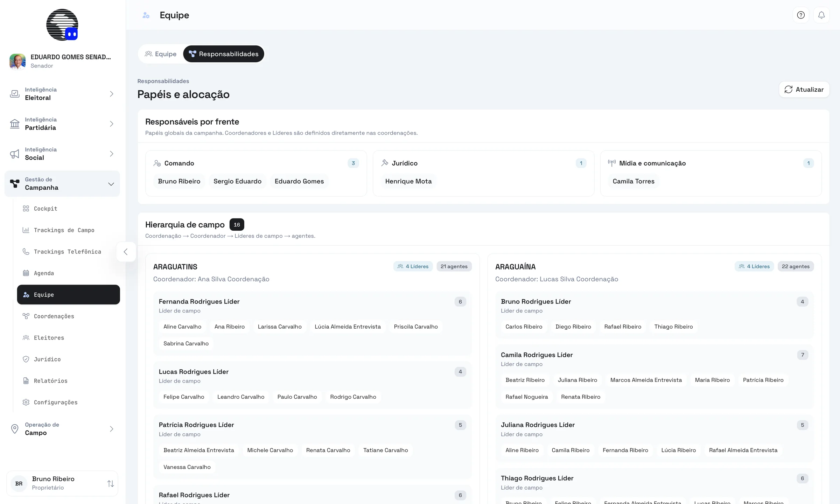The height and width of the screenshot is (504, 840).
Task: Click the Relatórios document icon
Action: pyautogui.click(x=26, y=381)
